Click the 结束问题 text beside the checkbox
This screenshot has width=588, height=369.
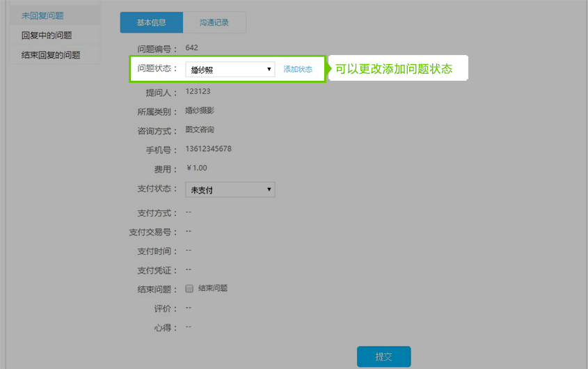213,288
